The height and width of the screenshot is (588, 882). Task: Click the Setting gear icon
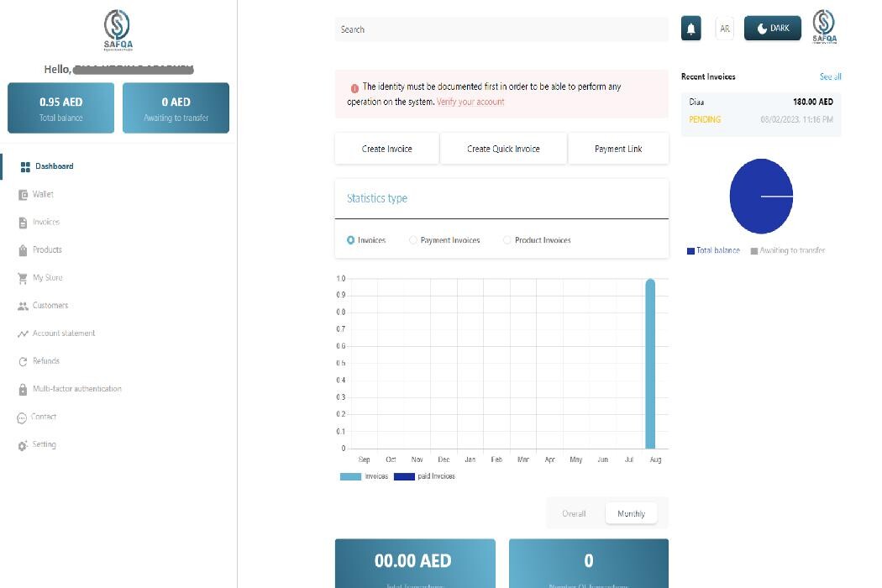(x=24, y=445)
